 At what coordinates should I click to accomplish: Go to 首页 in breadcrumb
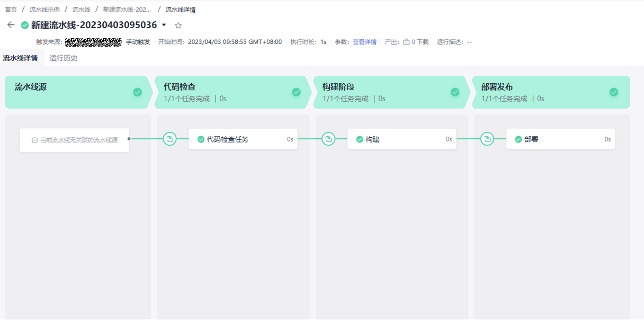(x=11, y=10)
